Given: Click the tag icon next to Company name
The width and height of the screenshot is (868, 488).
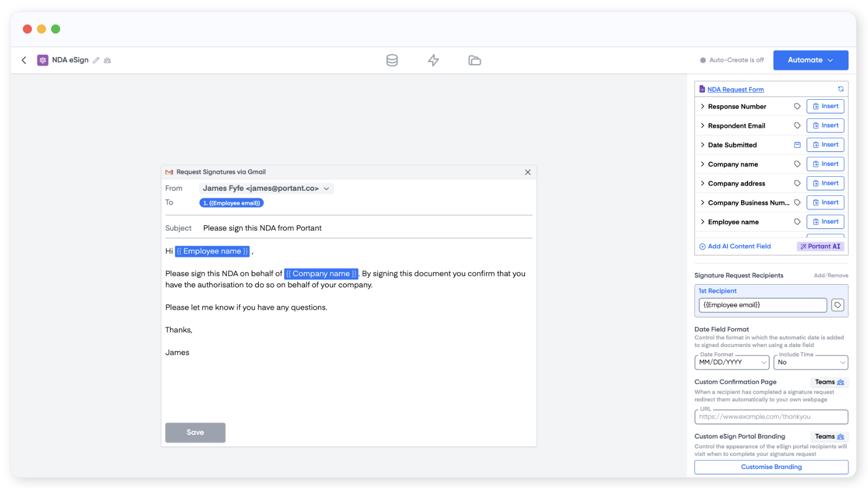Looking at the screenshot, I should pyautogui.click(x=797, y=164).
